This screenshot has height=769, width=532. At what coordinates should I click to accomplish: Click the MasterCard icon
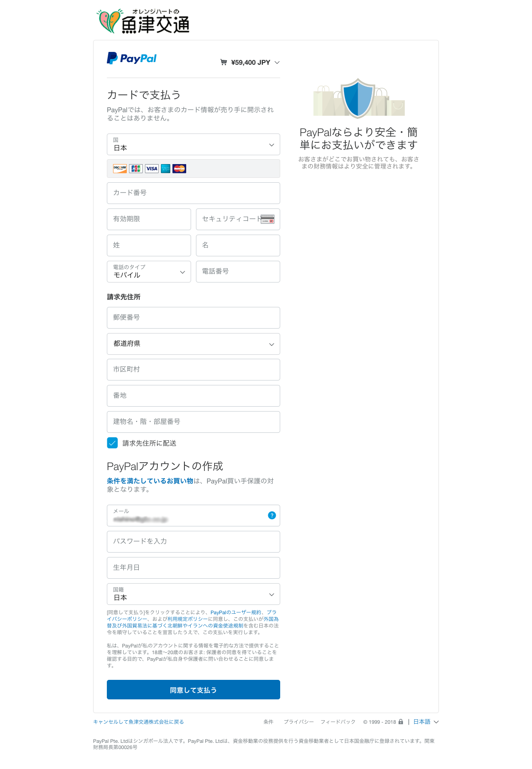coord(179,169)
